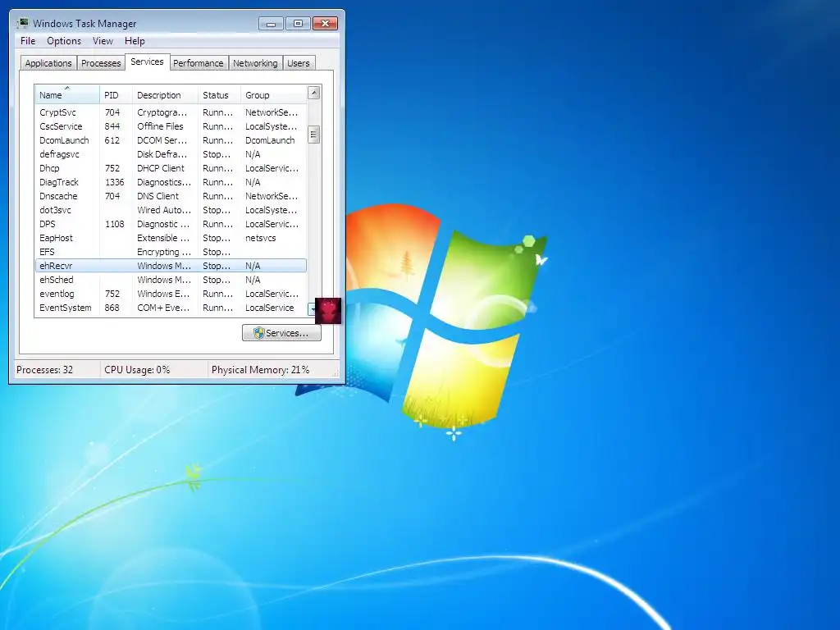Viewport: 840px width, 630px height.
Task: Open the View menu
Action: click(x=103, y=41)
